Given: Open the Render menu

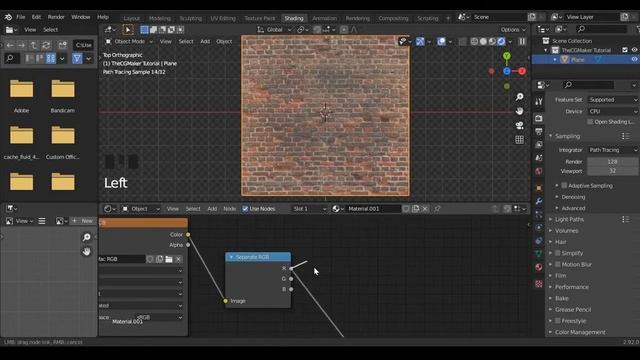Looking at the screenshot, I should (x=56, y=17).
